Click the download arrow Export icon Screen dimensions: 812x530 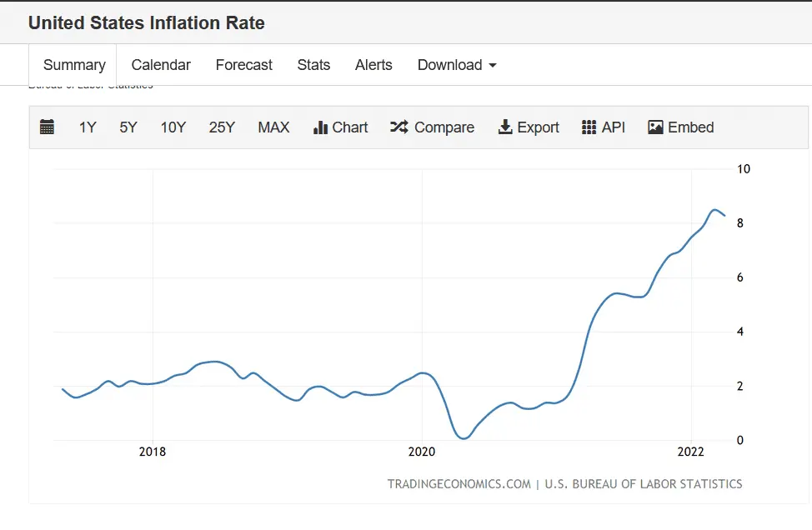[504, 127]
